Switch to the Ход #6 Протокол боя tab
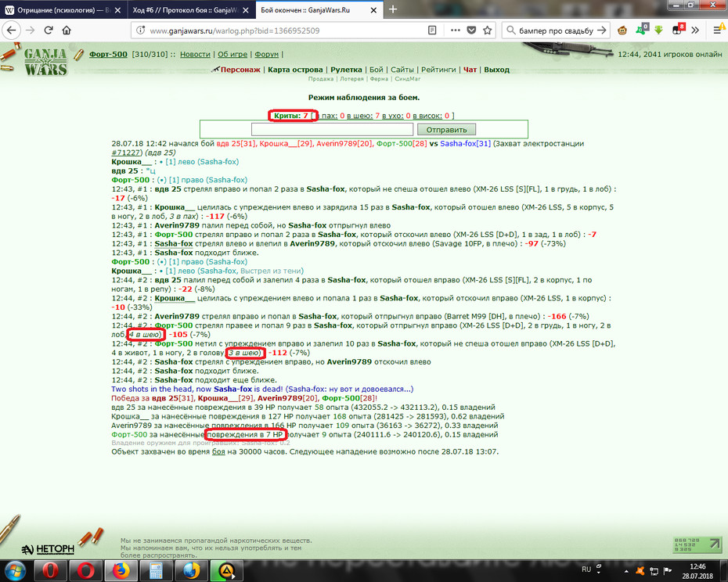728x582 pixels. point(190,9)
